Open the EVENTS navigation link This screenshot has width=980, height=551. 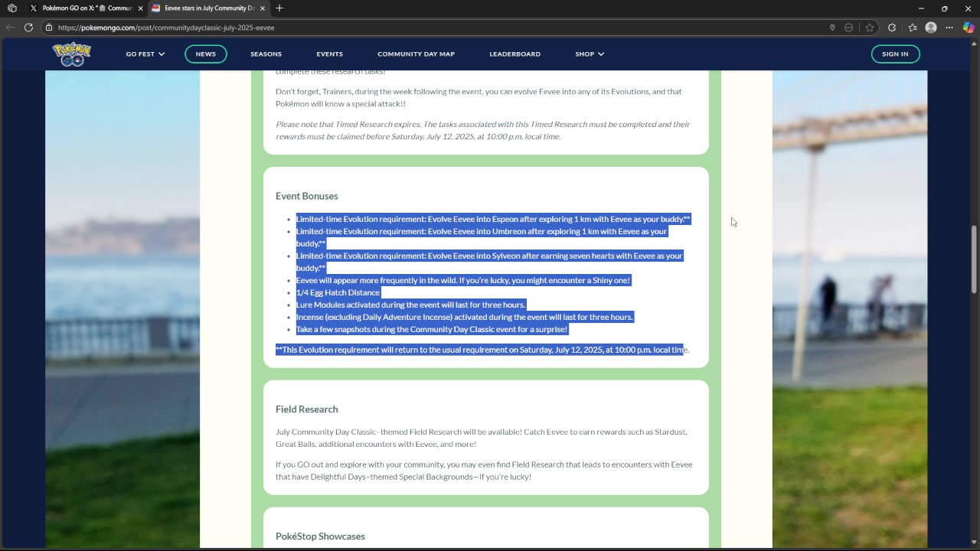pyautogui.click(x=329, y=54)
